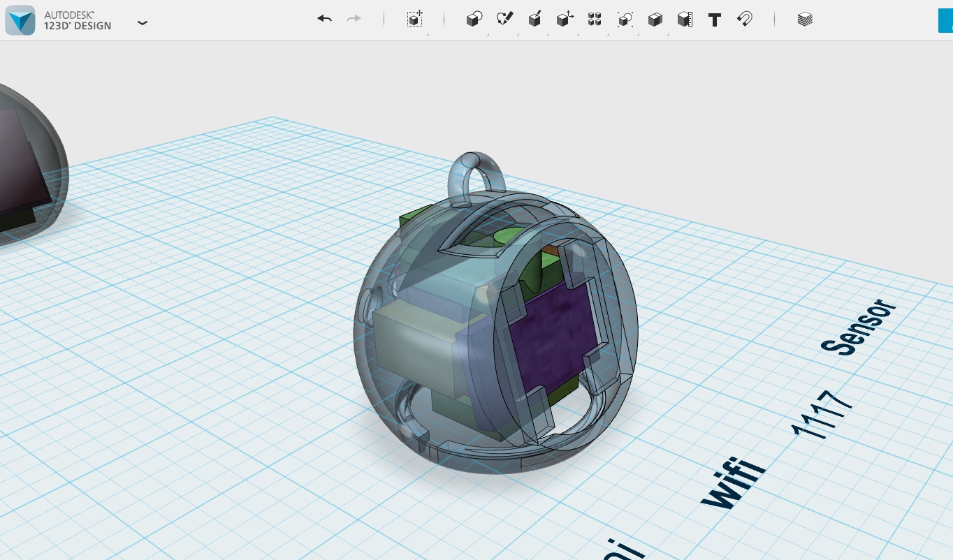Click the Redo arrow
Image resolution: width=953 pixels, height=560 pixels.
click(354, 19)
